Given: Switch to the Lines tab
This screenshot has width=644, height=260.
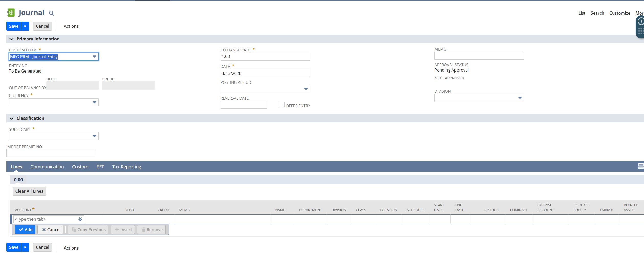Looking at the screenshot, I should point(16,167).
